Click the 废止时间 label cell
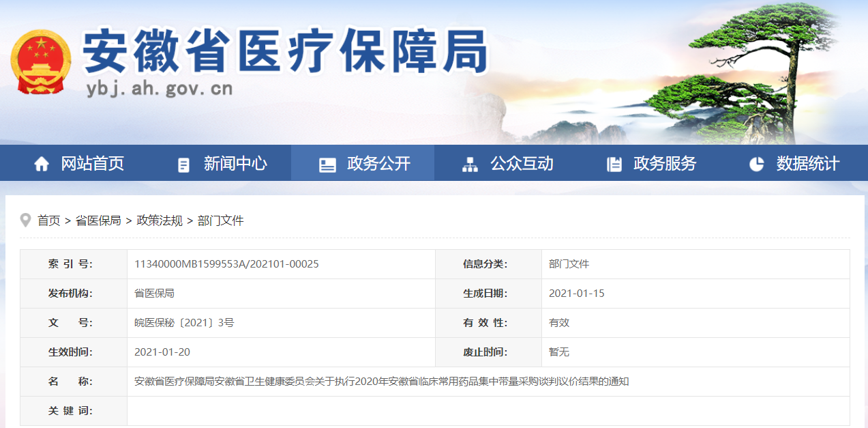The height and width of the screenshot is (428, 868). pyautogui.click(x=488, y=352)
